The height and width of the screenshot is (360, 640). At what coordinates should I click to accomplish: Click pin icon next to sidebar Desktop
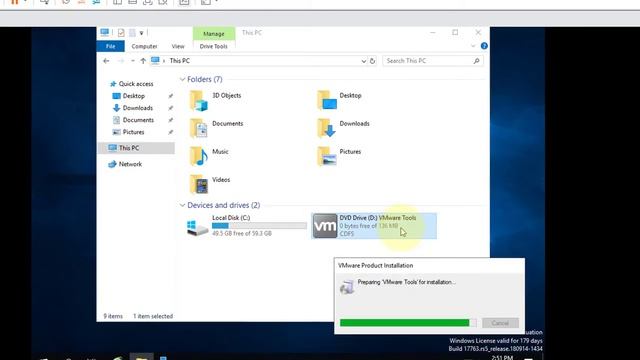(171, 96)
